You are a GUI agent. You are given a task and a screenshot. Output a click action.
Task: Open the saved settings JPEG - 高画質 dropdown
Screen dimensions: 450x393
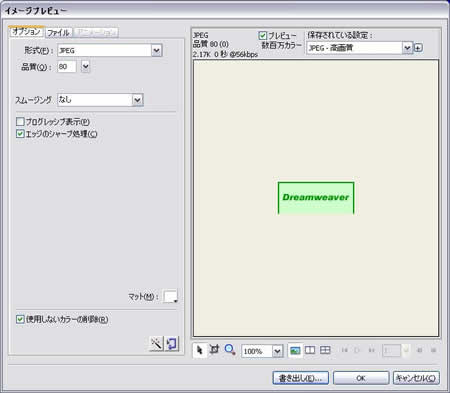(x=407, y=48)
